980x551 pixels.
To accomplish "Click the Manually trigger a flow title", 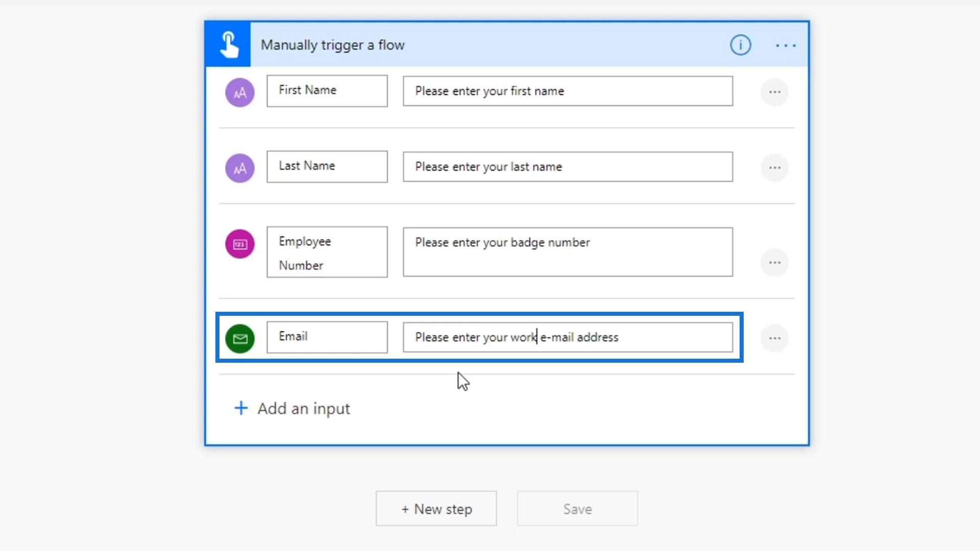I will [x=333, y=45].
